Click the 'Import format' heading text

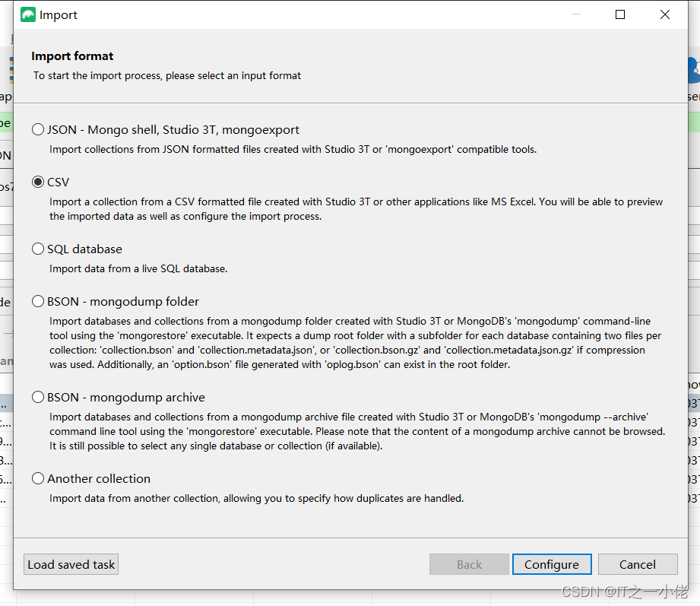(x=72, y=56)
